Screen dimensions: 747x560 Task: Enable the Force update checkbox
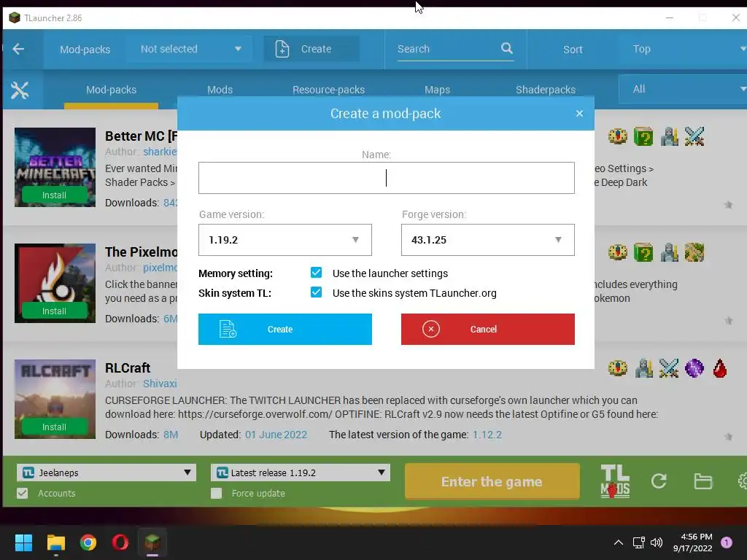coord(216,494)
